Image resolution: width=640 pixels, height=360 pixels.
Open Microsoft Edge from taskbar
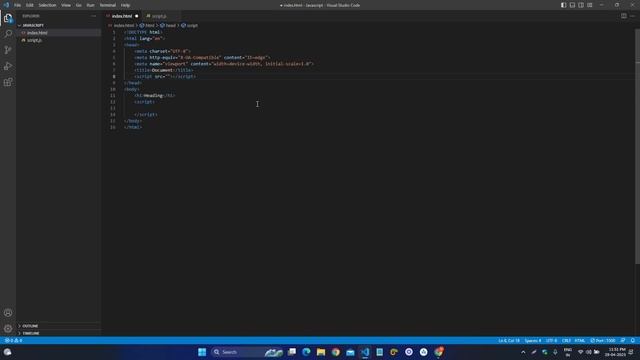coord(306,352)
